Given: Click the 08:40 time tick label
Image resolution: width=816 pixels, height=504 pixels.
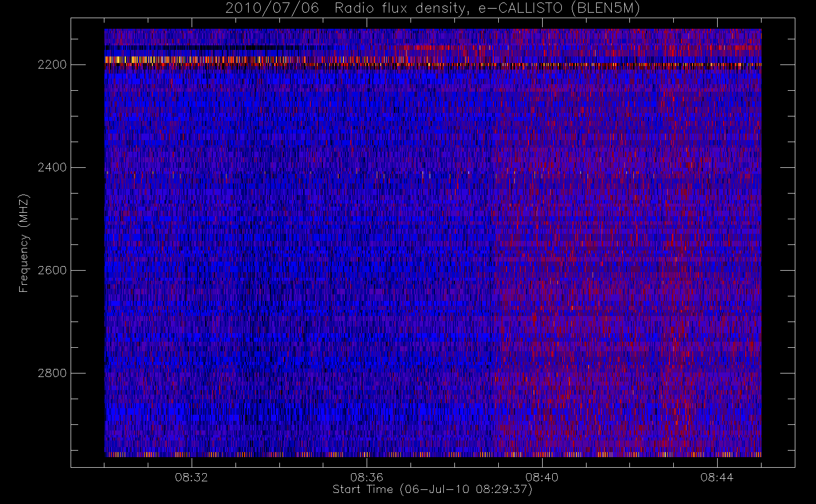Looking at the screenshot, I should (542, 477).
